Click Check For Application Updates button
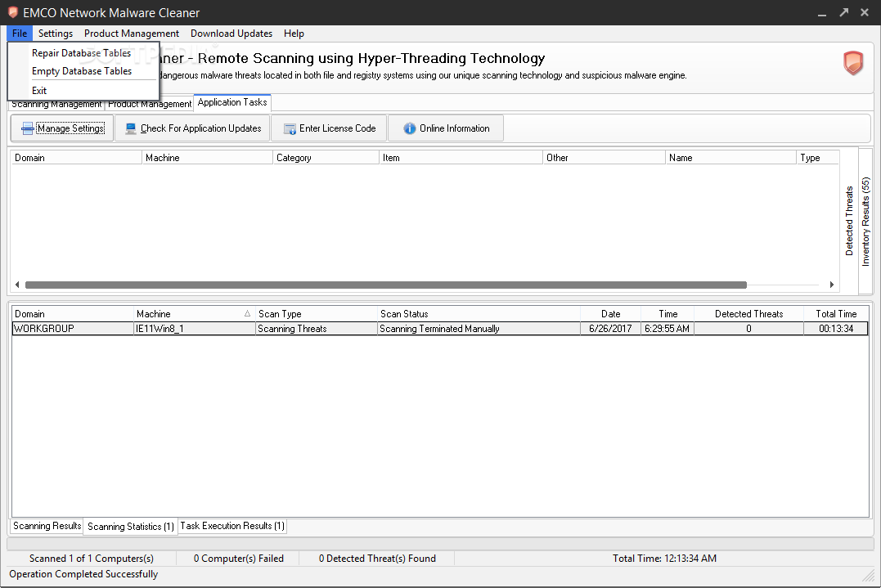Viewport: 881px width, 588px height. tap(193, 128)
